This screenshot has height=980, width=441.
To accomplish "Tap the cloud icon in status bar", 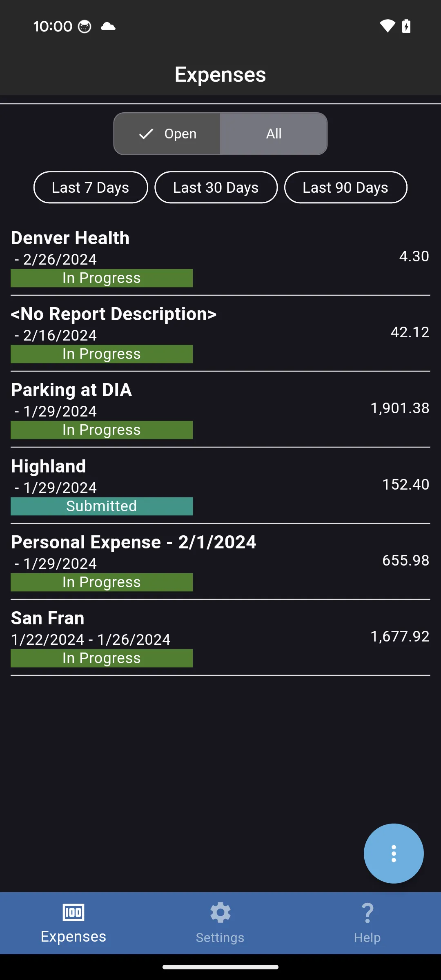I will (108, 27).
